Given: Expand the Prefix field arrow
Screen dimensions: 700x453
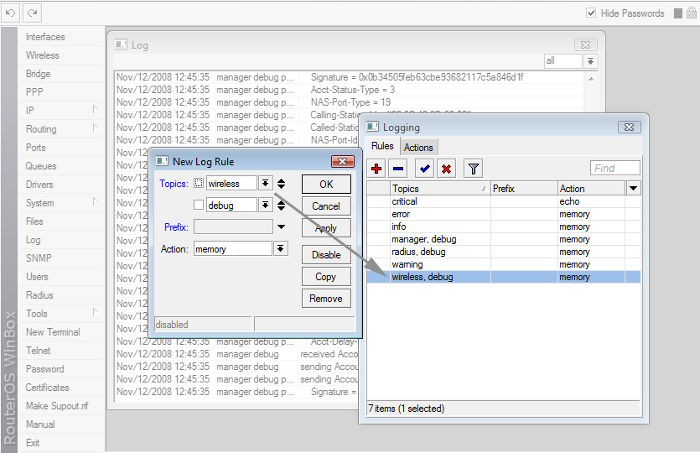Looking at the screenshot, I should 281,227.
